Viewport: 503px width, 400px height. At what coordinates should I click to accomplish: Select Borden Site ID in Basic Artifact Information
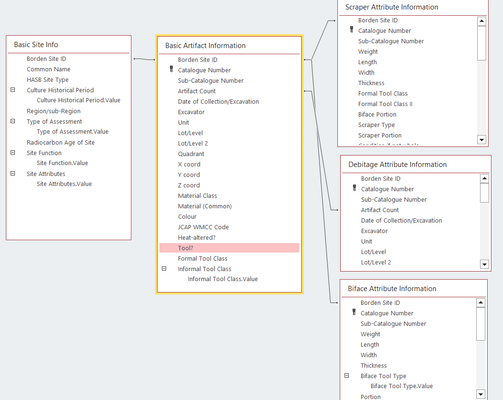[x=197, y=60]
